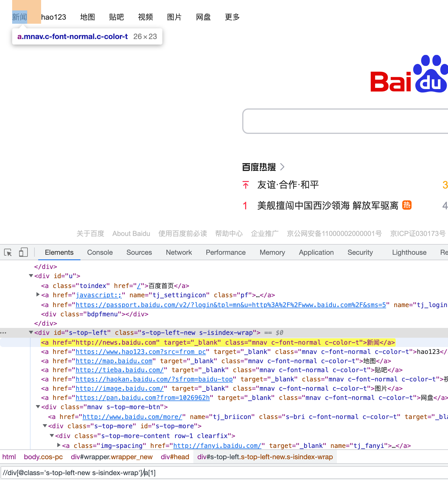Select div#head in the breadcrumb bar
448x480 pixels.
(x=175, y=457)
